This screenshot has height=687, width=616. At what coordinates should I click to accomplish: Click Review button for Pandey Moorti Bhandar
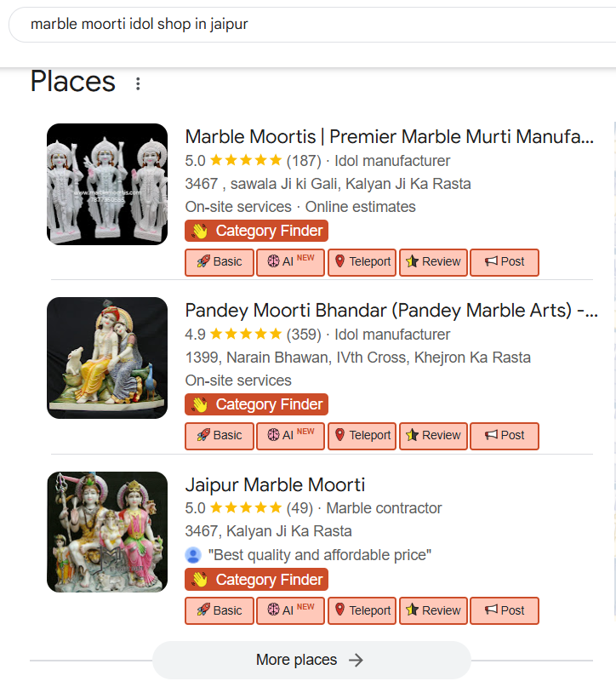pos(433,436)
